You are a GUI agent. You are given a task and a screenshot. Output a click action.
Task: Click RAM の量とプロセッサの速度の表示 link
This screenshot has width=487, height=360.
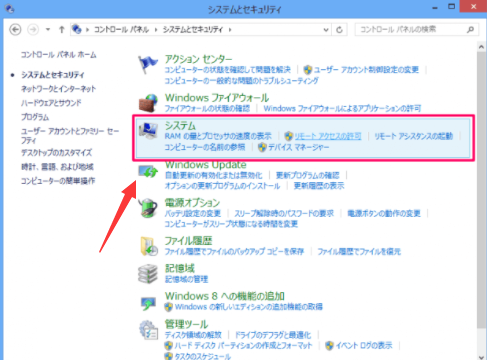click(218, 136)
